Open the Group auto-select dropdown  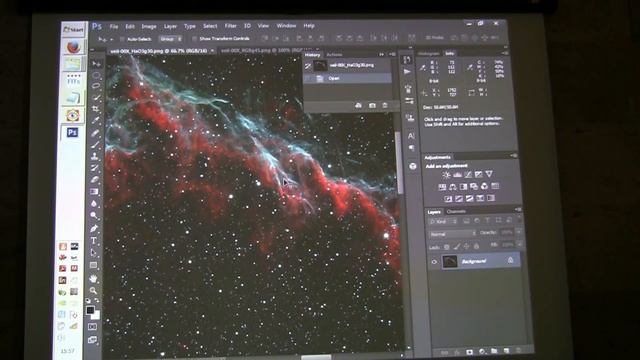coord(171,39)
